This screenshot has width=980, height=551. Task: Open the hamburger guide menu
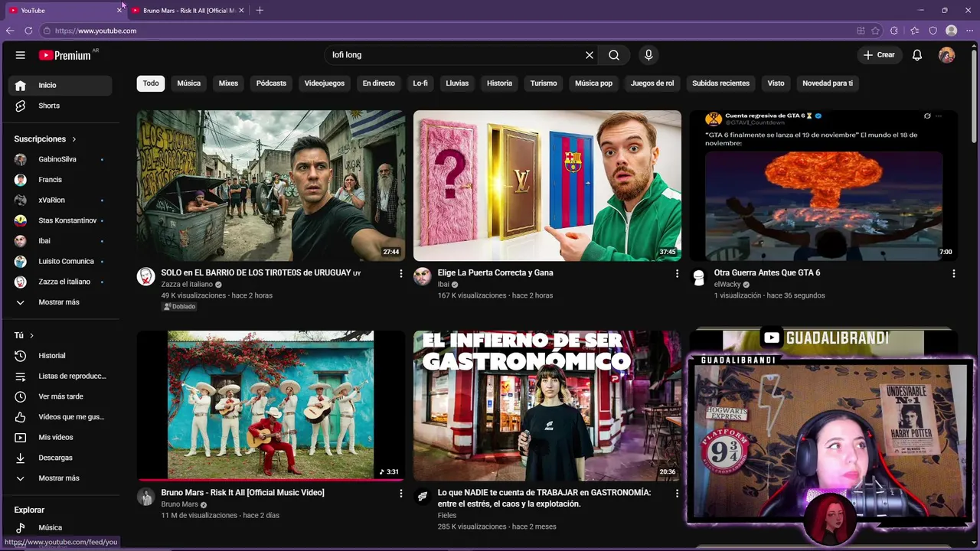coord(21,55)
